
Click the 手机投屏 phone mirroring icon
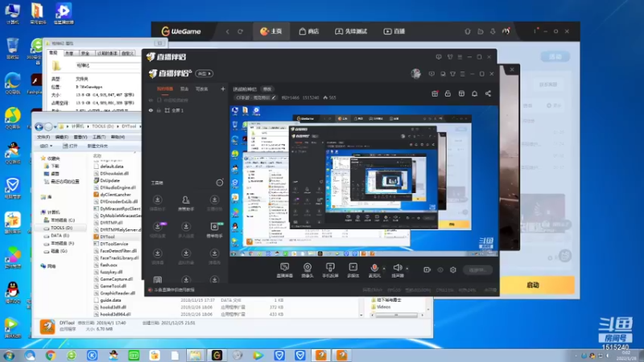coord(330,267)
